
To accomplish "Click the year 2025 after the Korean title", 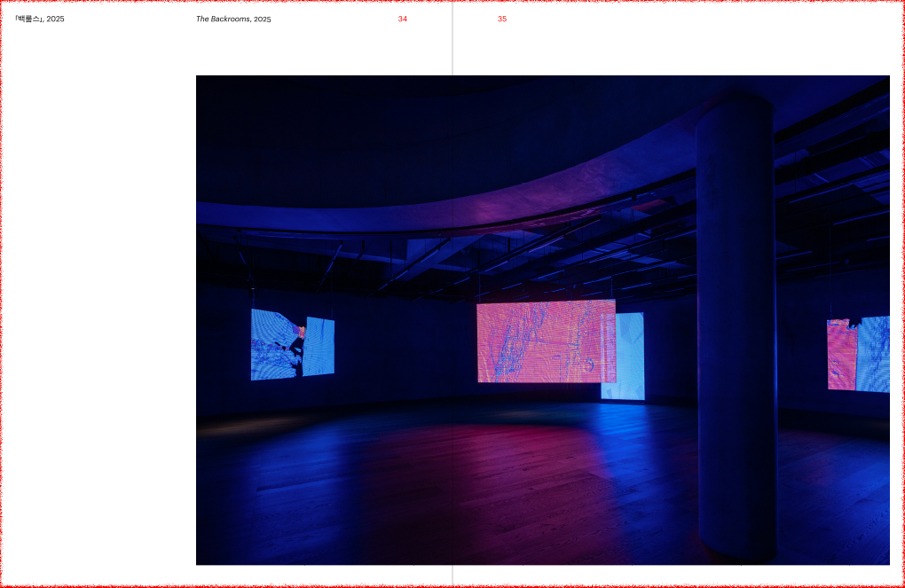I will coord(55,19).
